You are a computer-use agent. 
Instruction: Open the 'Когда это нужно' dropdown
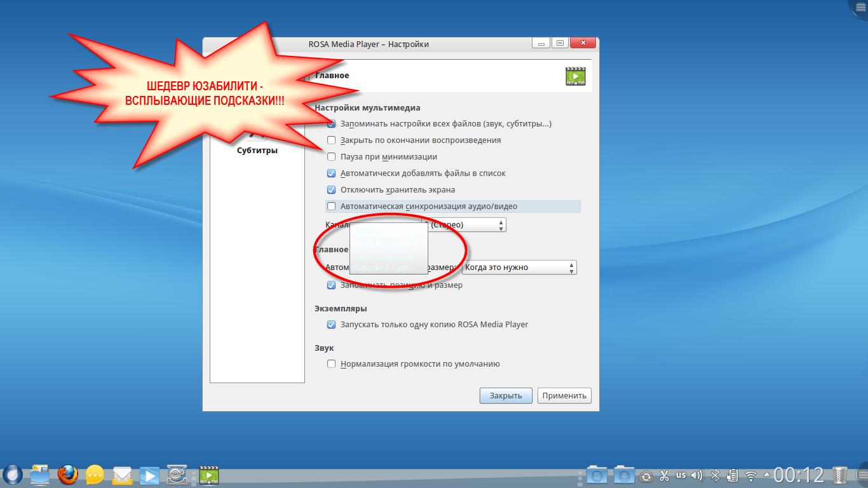[x=519, y=268]
